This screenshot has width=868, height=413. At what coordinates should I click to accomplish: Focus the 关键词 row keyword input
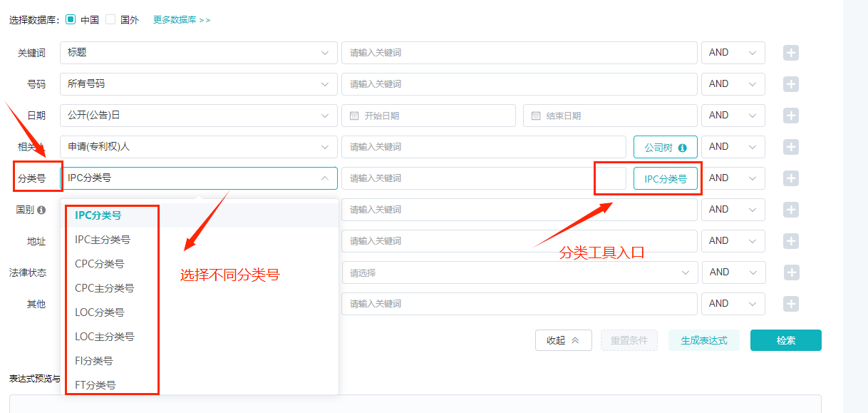[520, 53]
